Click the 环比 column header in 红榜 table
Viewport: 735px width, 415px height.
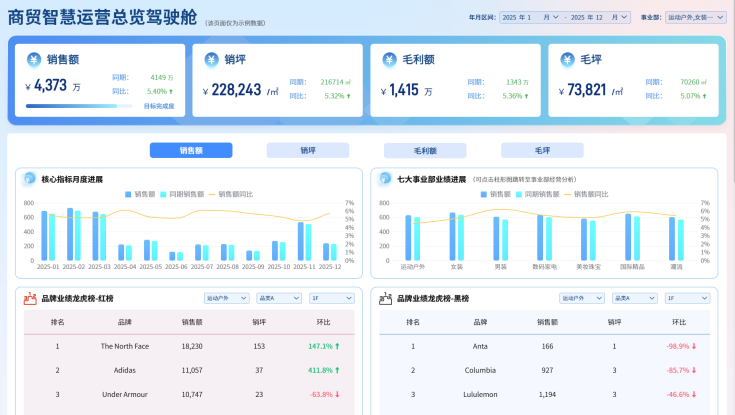pyautogui.click(x=323, y=322)
